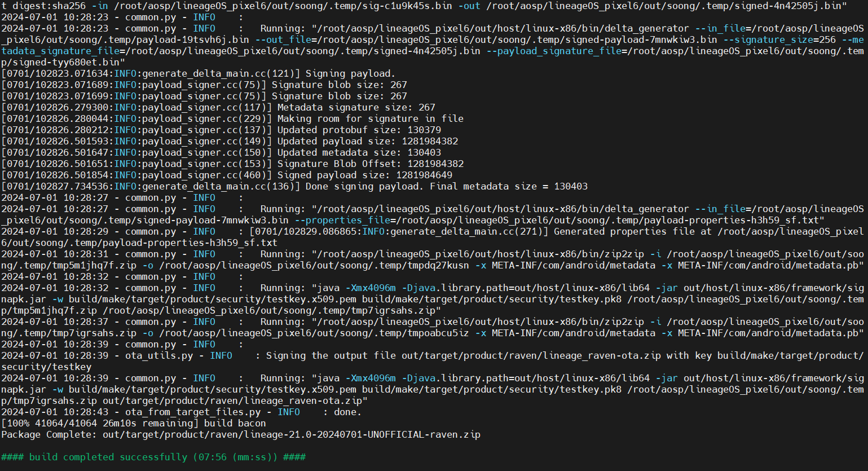Click 'payload_signer.cc(460)' source reference
The height and width of the screenshot is (471, 868).
tap(204, 175)
